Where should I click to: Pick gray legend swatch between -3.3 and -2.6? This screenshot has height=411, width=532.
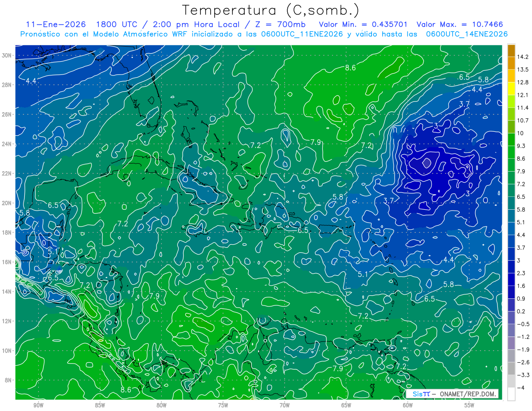[511, 368]
